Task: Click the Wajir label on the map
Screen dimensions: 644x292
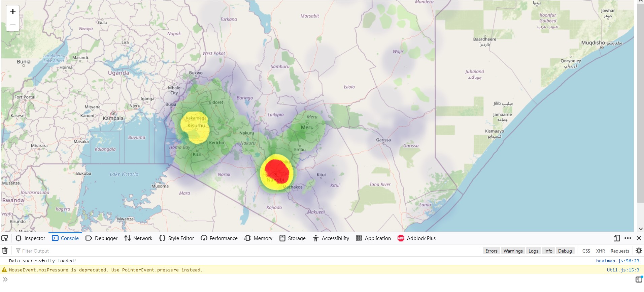Action: (398, 52)
